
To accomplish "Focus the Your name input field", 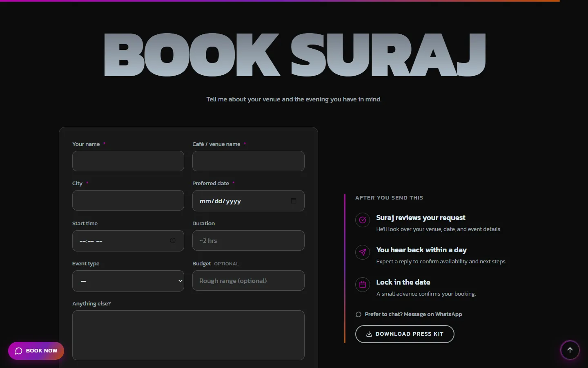I will point(128,161).
